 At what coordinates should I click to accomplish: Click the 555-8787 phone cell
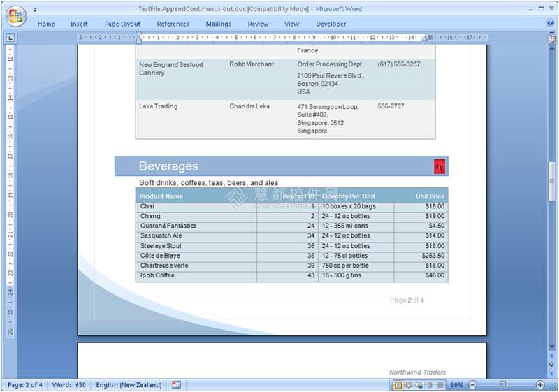tap(391, 106)
